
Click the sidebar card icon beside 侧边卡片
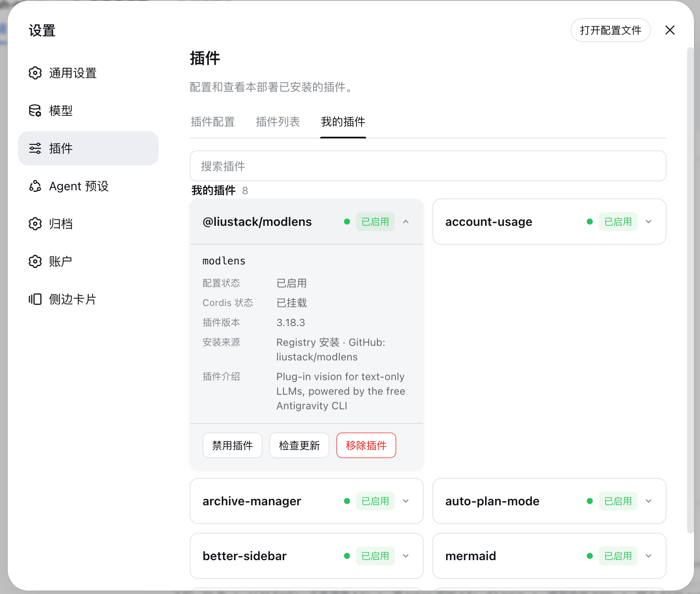click(x=35, y=299)
